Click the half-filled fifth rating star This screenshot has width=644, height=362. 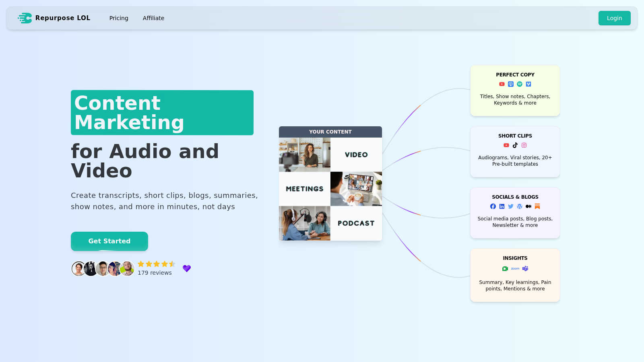[172, 264]
